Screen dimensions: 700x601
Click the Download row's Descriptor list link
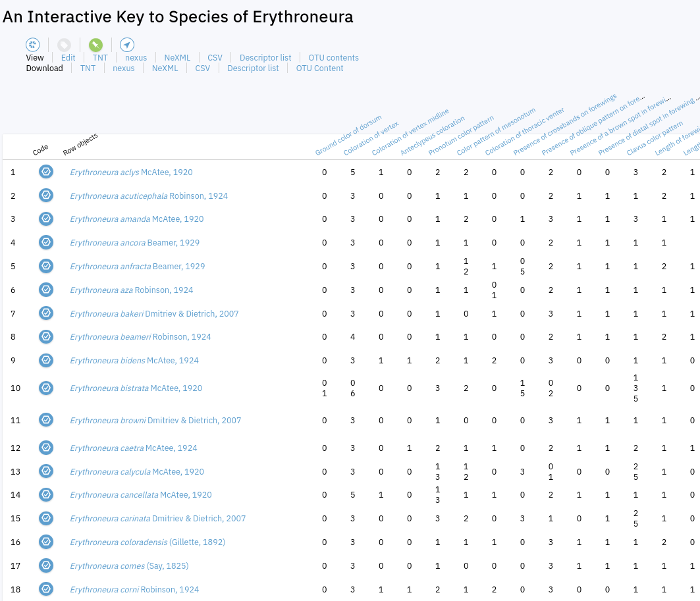click(253, 68)
